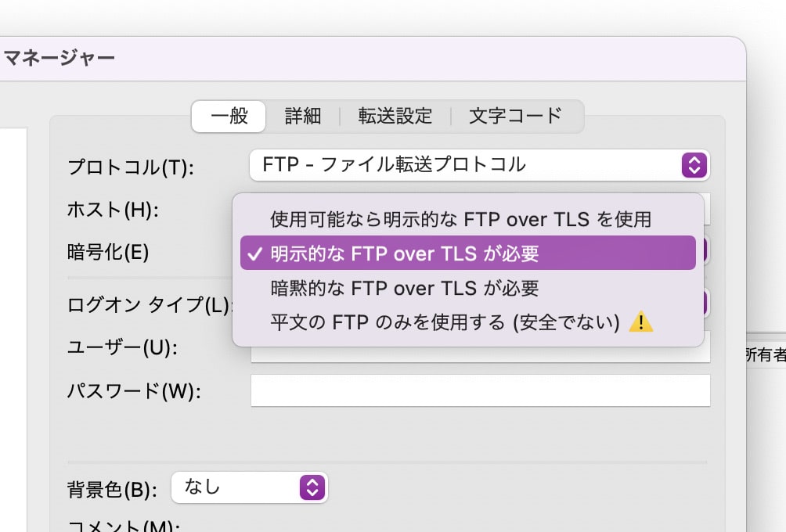The width and height of the screenshot is (786, 532).
Task: Click the プロトコル purple stepper arrows
Action: point(694,165)
